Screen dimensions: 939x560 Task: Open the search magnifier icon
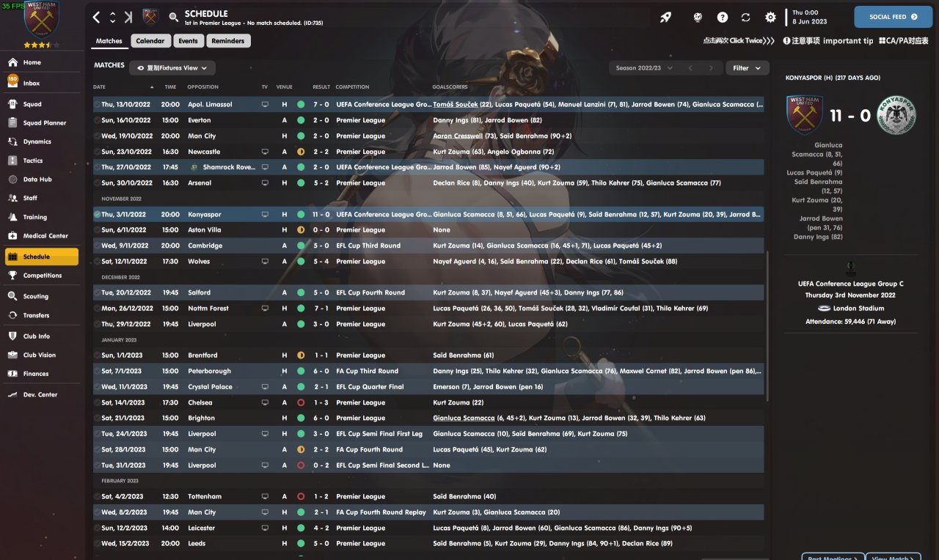[174, 17]
